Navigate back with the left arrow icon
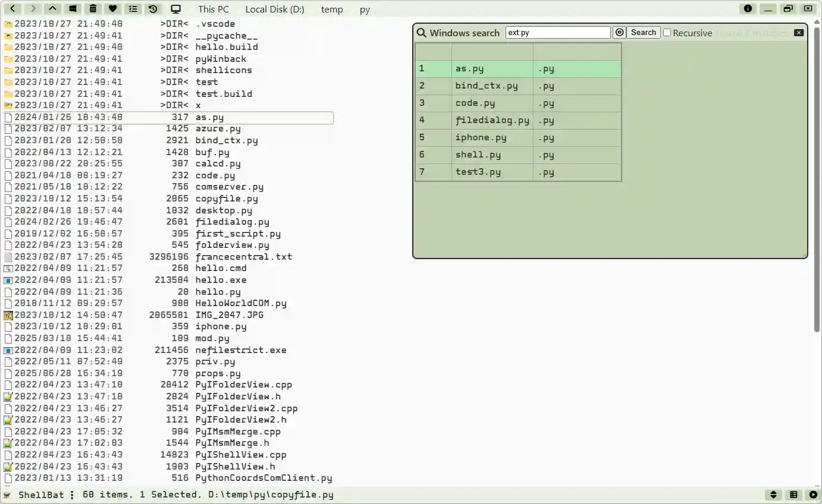822x504 pixels. tap(12, 8)
